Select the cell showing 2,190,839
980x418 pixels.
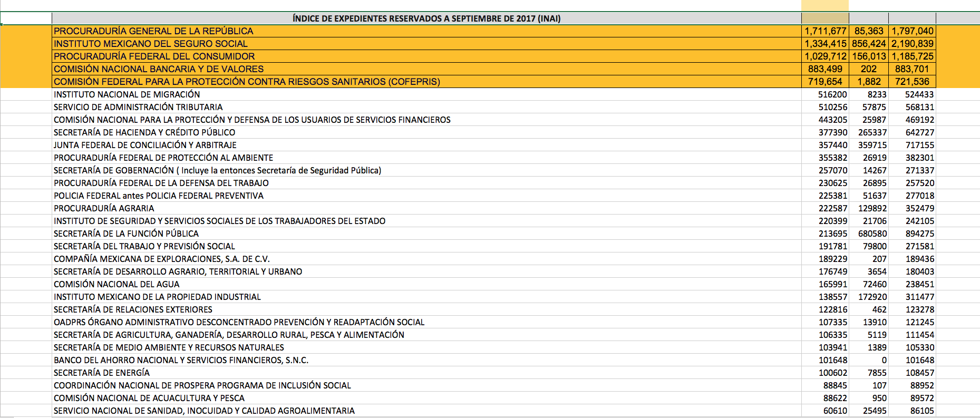click(x=912, y=44)
